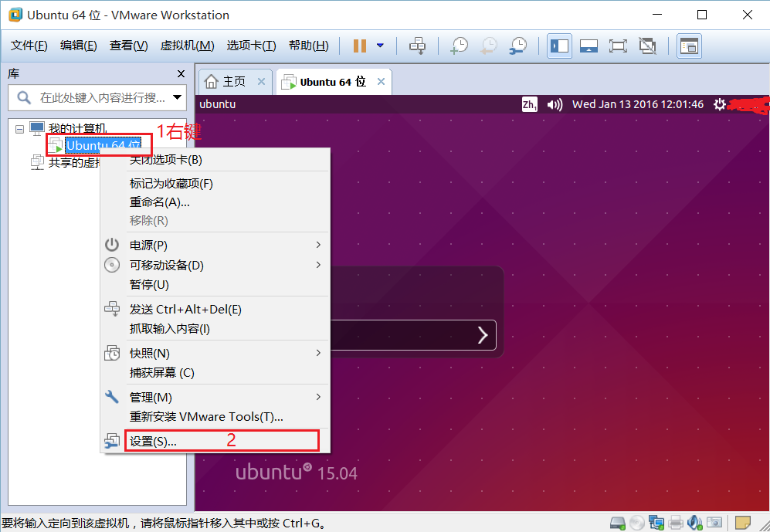Close the Ubuntu 64 位 tab
Viewport: 770px width, 532px height.
(381, 82)
